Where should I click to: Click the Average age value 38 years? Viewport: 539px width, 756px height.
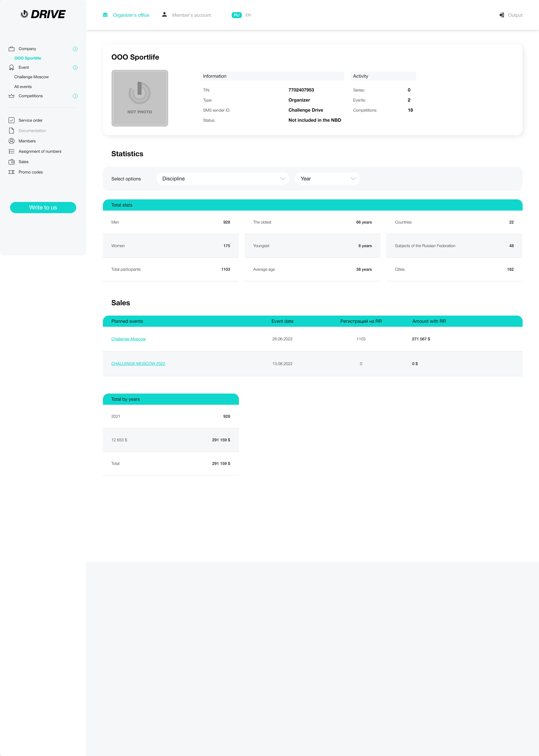click(364, 269)
